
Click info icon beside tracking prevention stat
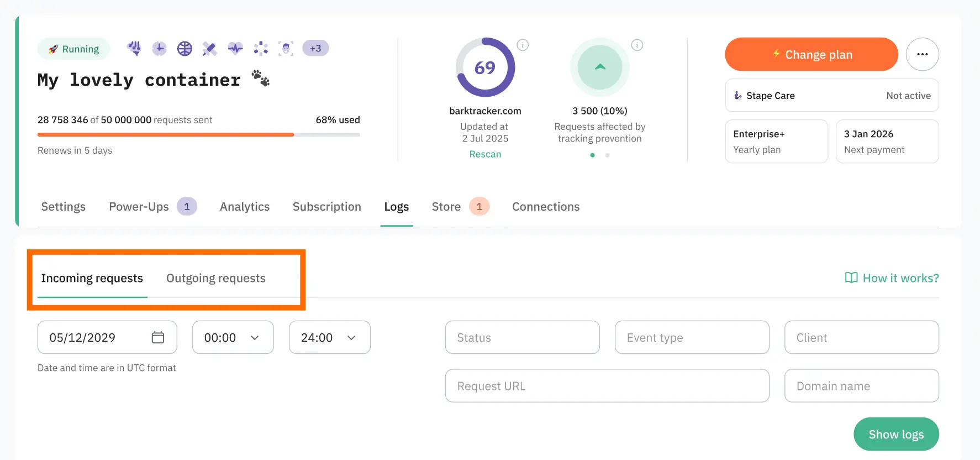637,45
